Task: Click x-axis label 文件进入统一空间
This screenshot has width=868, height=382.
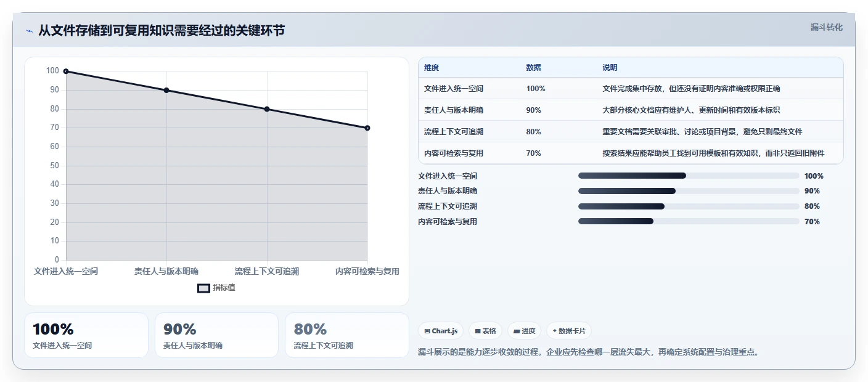Action: click(66, 271)
